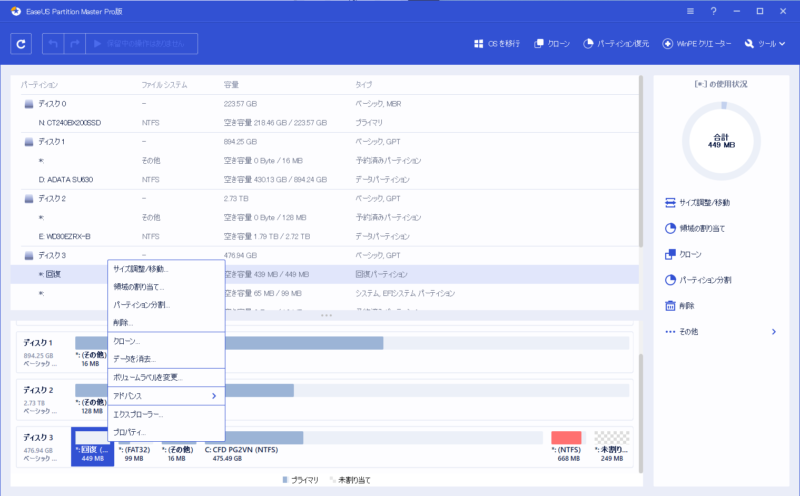Select ボリュームラベルを変更... in context menu

click(166, 378)
